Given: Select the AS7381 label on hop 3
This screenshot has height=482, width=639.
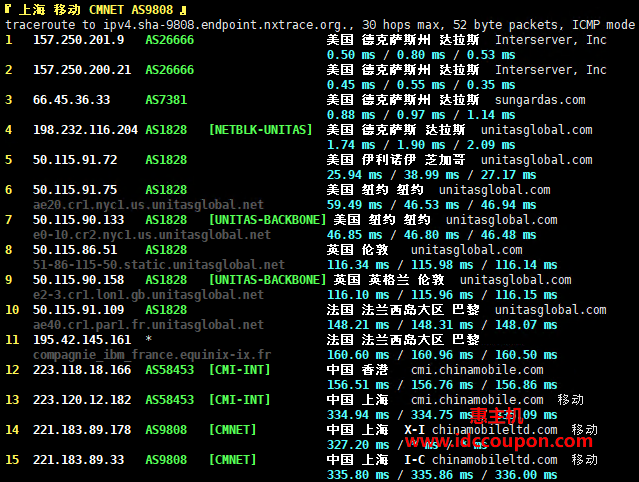Looking at the screenshot, I should click(166, 100).
